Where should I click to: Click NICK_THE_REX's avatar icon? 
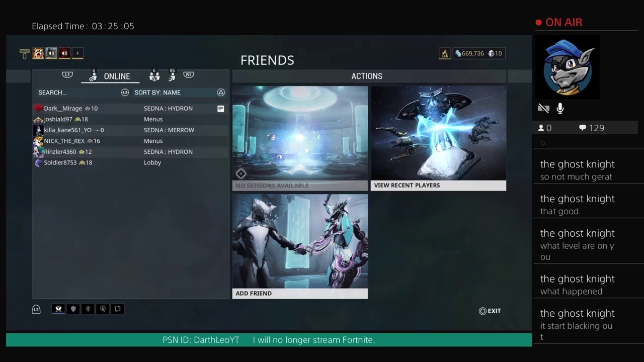tap(38, 141)
